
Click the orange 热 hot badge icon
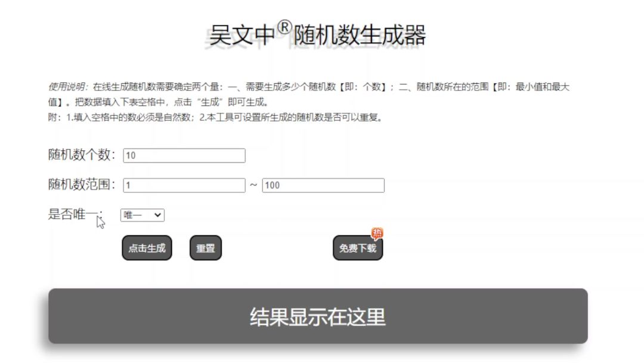(x=377, y=233)
